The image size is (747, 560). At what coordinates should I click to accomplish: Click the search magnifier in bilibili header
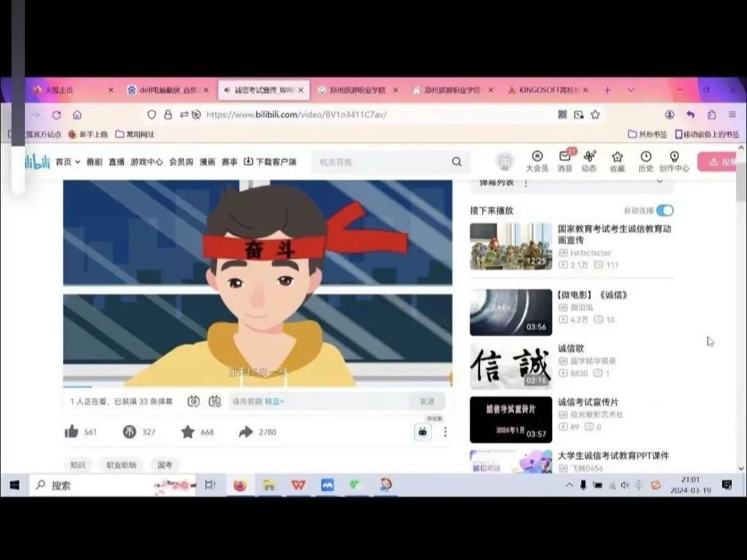456,162
